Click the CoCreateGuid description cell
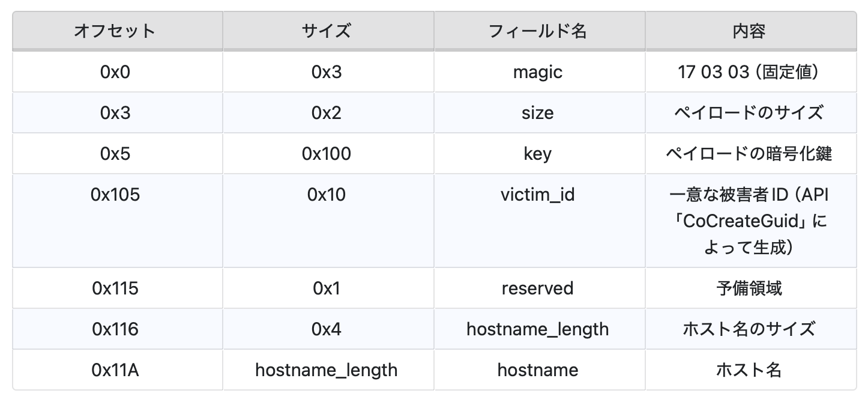 coord(749,221)
